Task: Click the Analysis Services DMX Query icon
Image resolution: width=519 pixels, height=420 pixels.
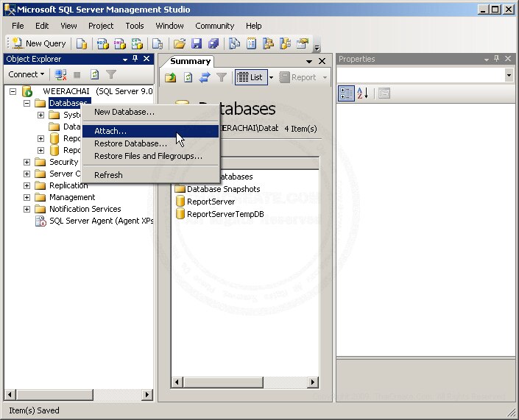Action: point(119,43)
